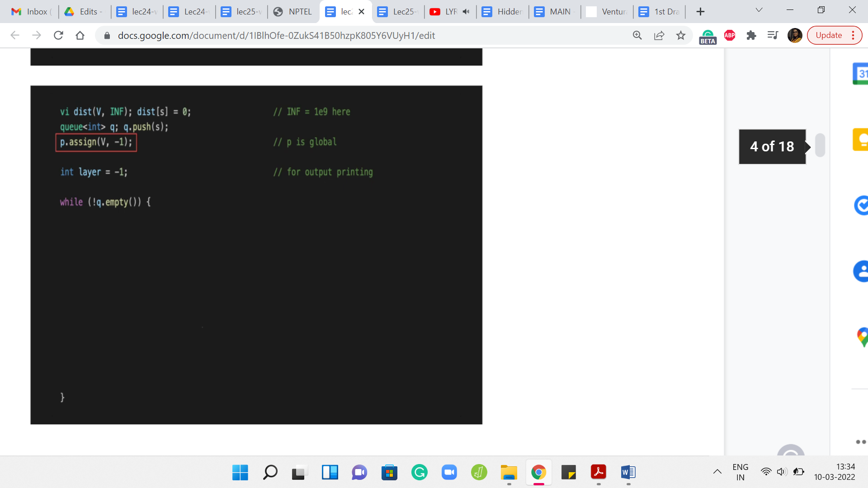Open the Chrome three-dot menu
This screenshot has width=868, height=488.
pos(853,35)
